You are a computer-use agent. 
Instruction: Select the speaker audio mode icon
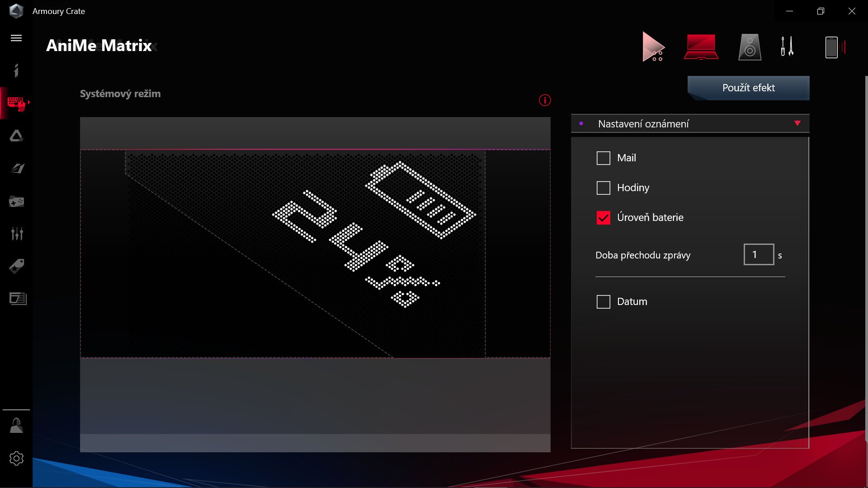click(750, 47)
